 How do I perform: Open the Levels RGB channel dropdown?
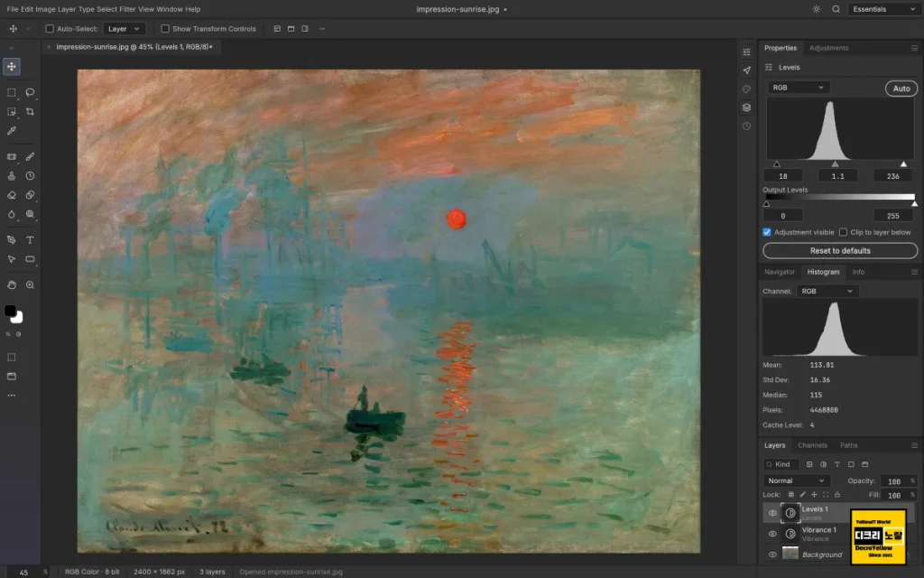[x=799, y=88]
